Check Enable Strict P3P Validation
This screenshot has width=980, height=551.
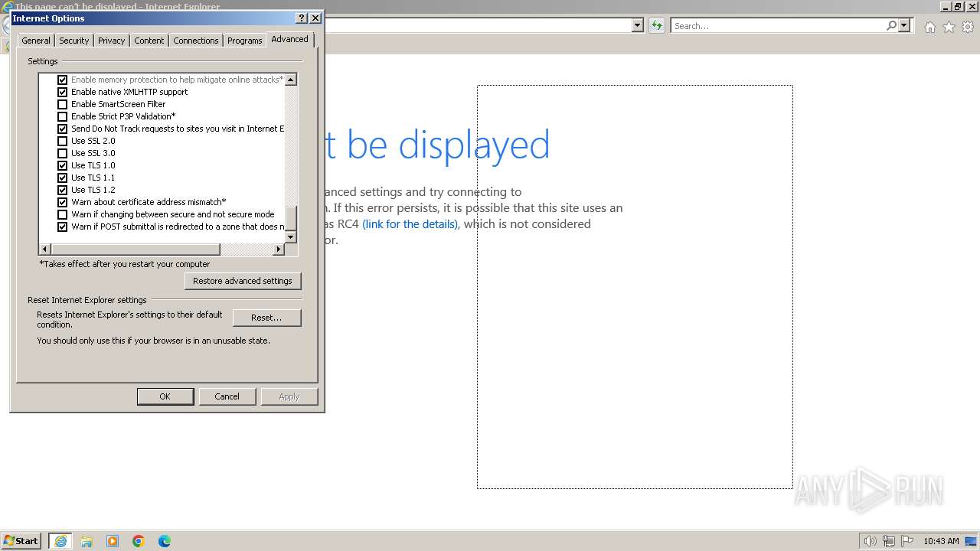[x=63, y=116]
